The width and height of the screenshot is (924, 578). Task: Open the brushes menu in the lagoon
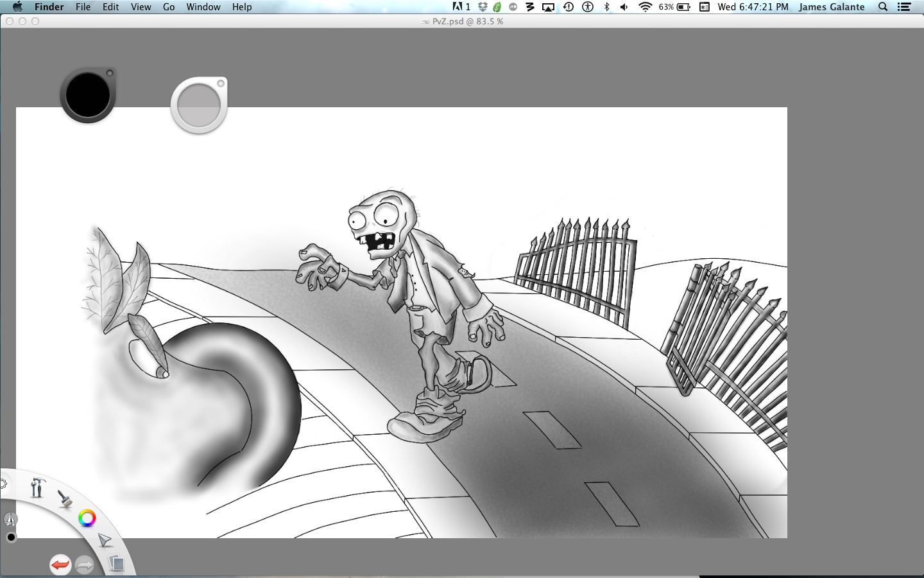pos(64,499)
